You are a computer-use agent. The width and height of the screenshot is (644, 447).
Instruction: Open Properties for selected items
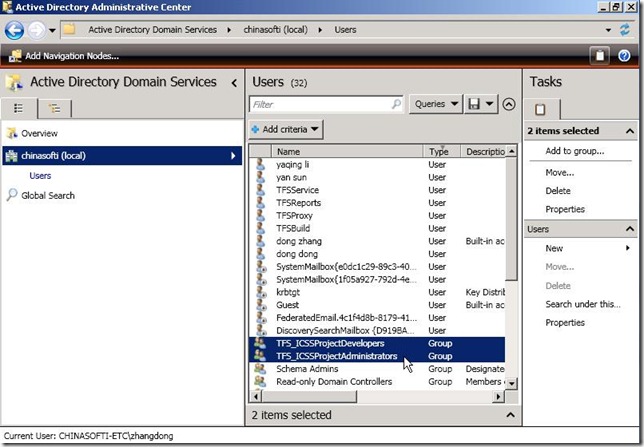coord(565,210)
